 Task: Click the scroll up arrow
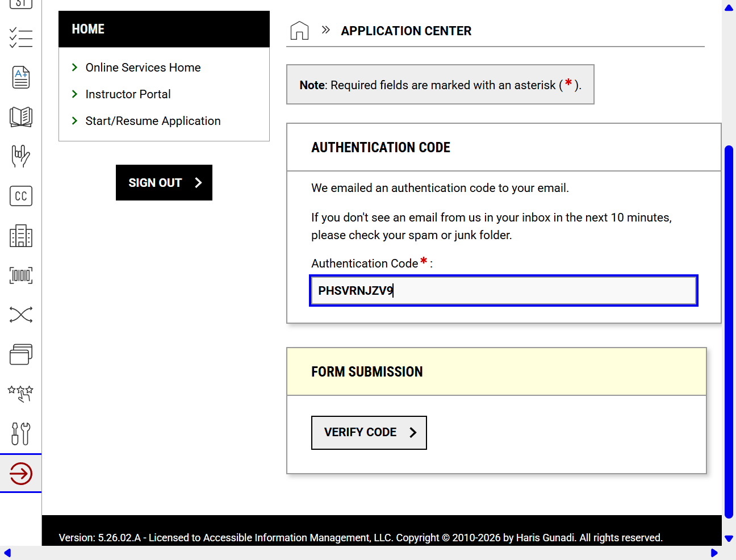pos(729,8)
